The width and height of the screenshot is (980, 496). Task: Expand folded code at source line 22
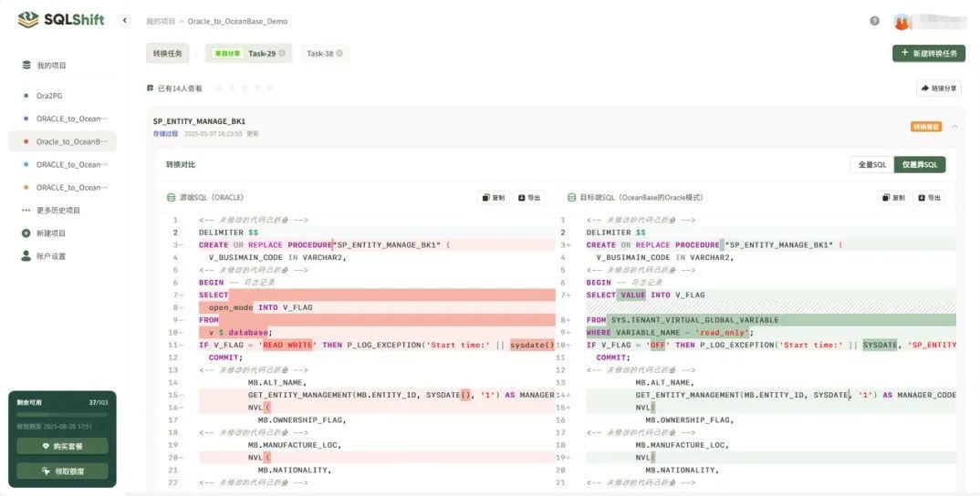[254, 482]
